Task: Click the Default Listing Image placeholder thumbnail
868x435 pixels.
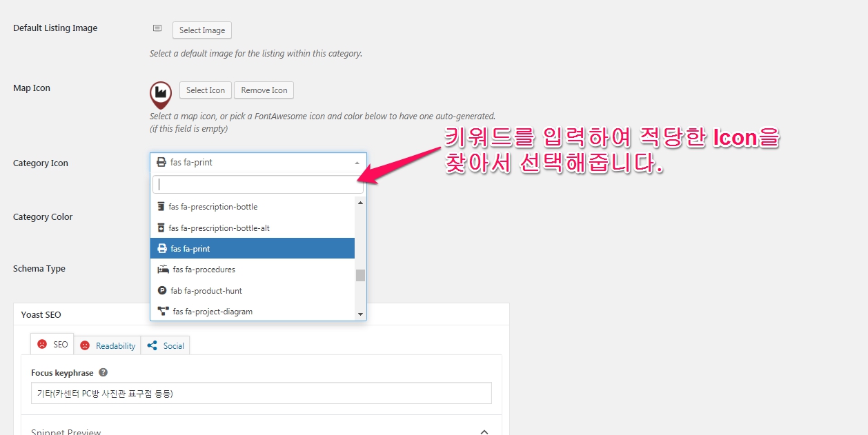Action: pos(157,28)
